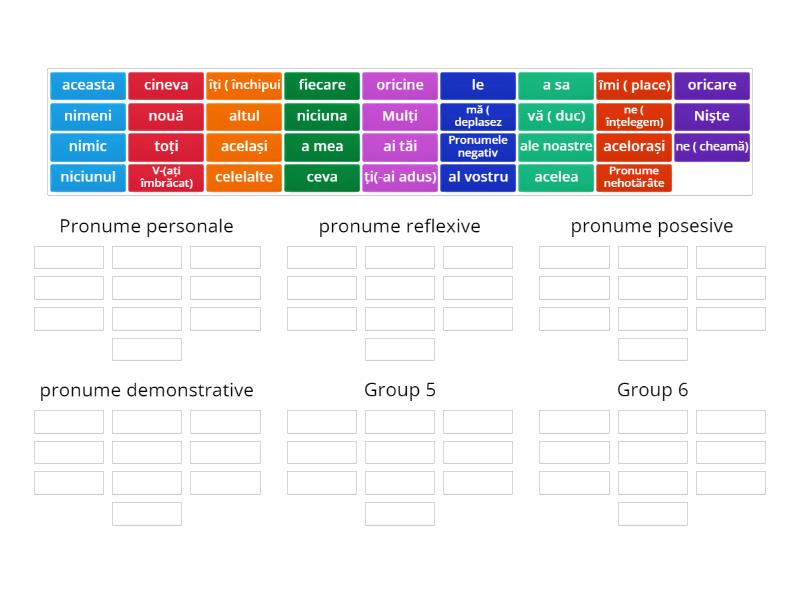Click the blue "le" tile
The height and width of the screenshot is (600, 800).
pos(478,85)
